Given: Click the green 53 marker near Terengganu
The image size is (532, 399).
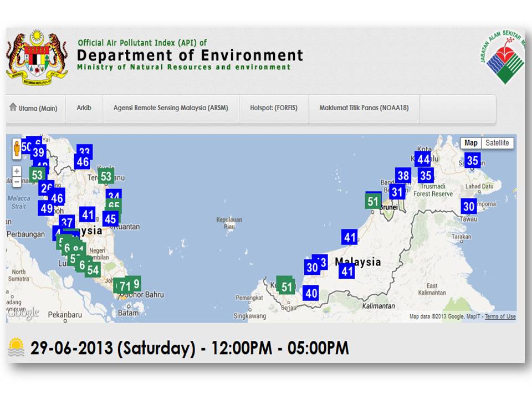Looking at the screenshot, I should point(106,176).
